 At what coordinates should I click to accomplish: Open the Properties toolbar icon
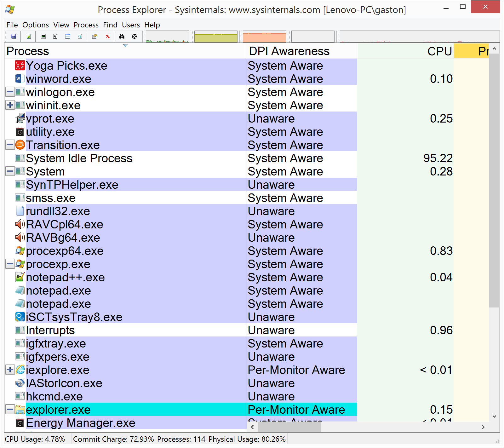[95, 37]
